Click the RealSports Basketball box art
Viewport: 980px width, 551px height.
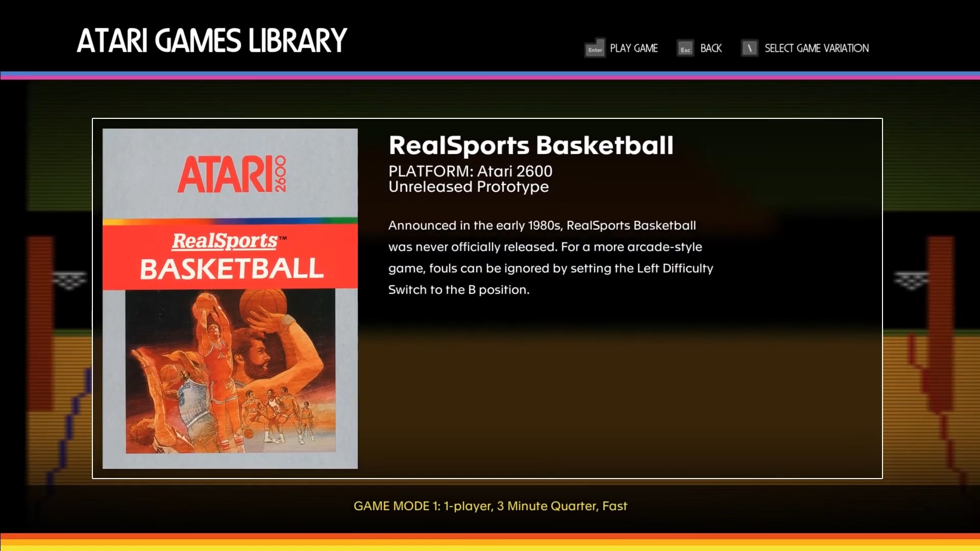point(230,298)
